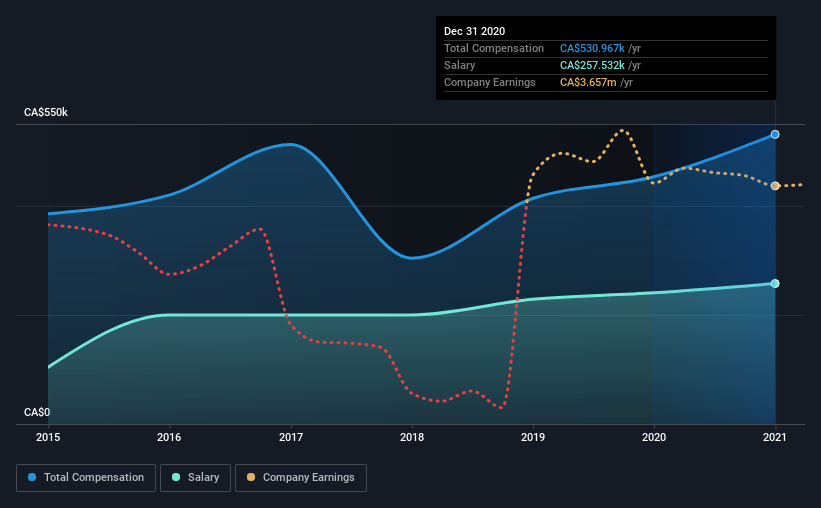Click the Dec 31 2020 tooltip date
Image resolution: width=821 pixels, height=508 pixels.
474,31
